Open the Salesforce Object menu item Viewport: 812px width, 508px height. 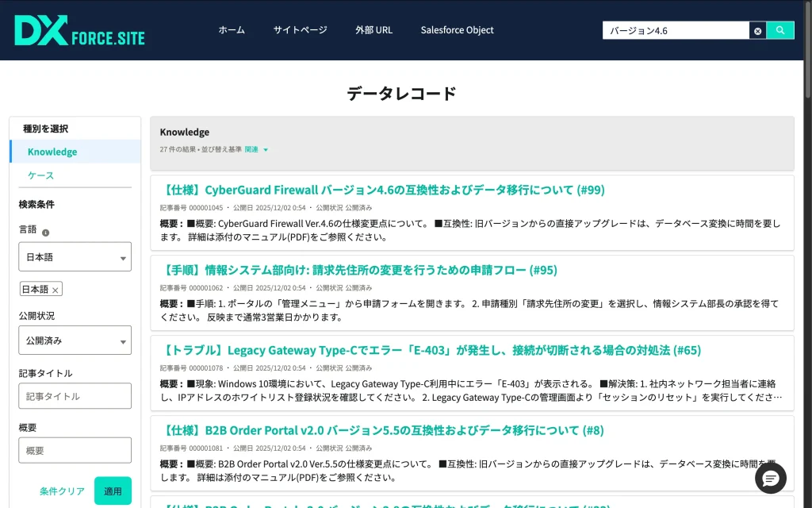click(457, 30)
